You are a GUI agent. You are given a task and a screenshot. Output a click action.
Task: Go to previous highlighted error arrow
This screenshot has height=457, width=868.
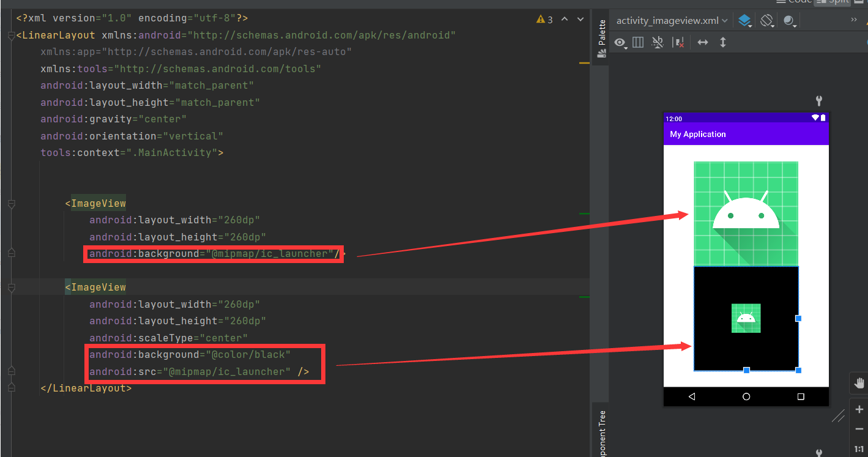(x=564, y=20)
